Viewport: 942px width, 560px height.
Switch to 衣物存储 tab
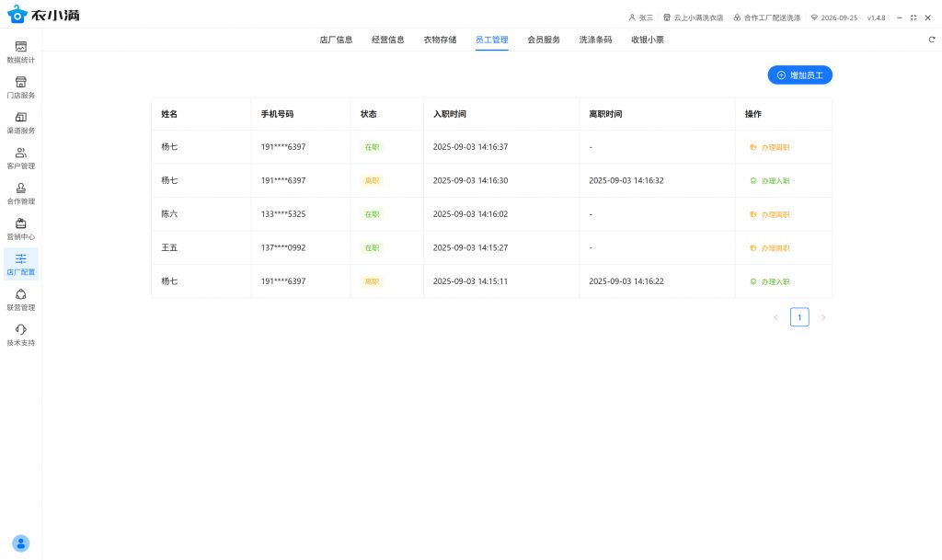(440, 40)
